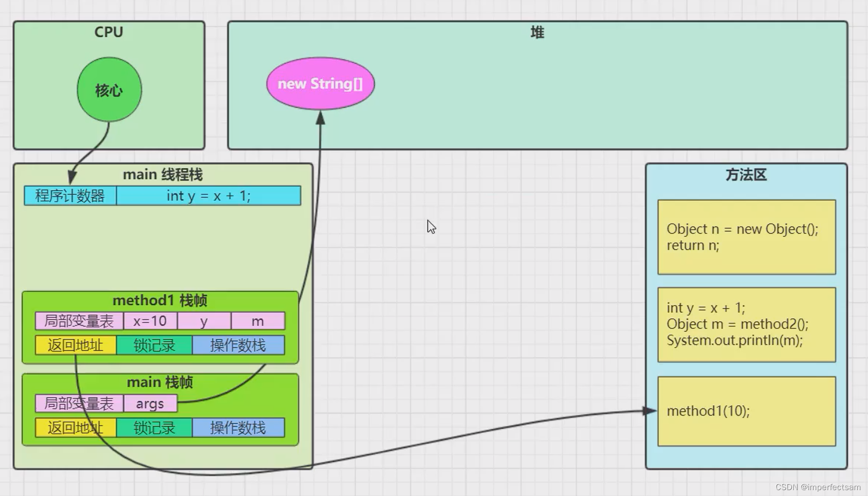Select System.out.println(m); line

(734, 340)
